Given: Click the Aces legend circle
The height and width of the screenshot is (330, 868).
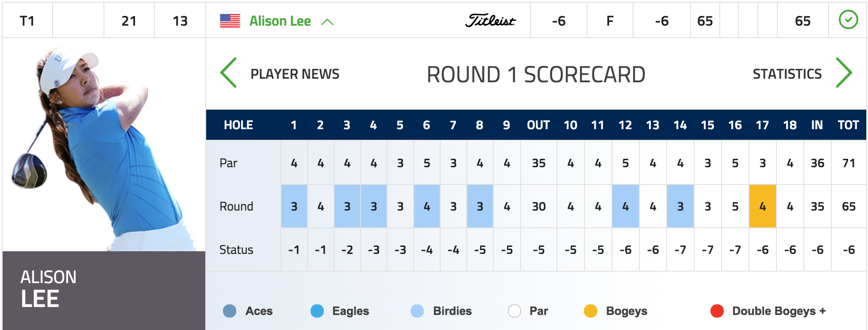Looking at the screenshot, I should pyautogui.click(x=230, y=311).
